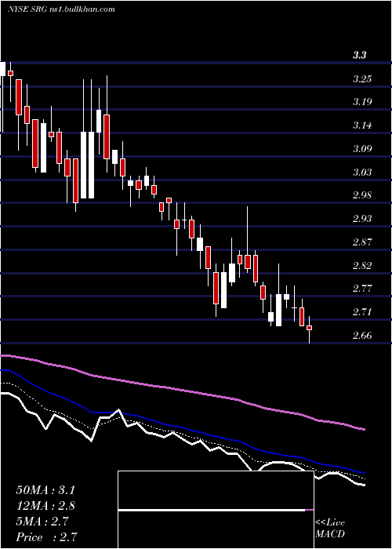392x549 pixels.
Task: Click the 3.14 price axis label
Action: tap(362, 125)
